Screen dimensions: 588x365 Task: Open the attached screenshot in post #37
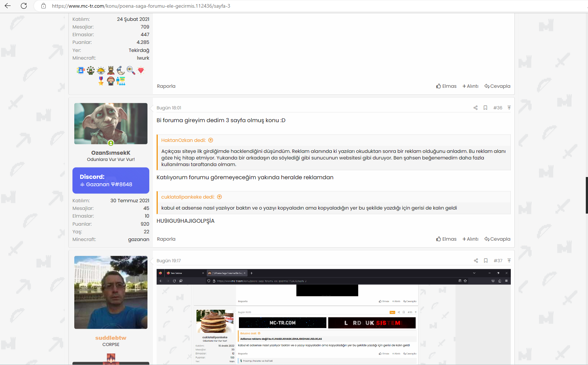tap(334, 317)
